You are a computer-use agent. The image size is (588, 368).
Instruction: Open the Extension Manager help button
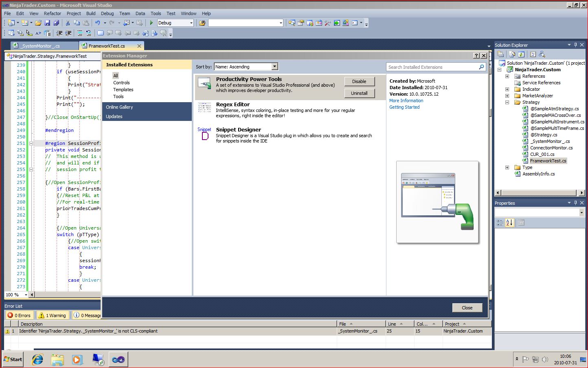click(477, 56)
